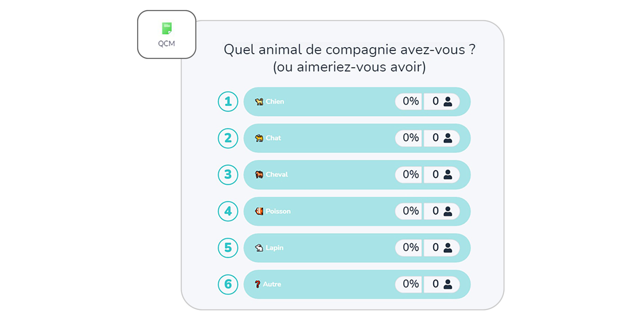Click the fish emoji beside Poisson
Screen dimensions: 644x324
click(259, 211)
